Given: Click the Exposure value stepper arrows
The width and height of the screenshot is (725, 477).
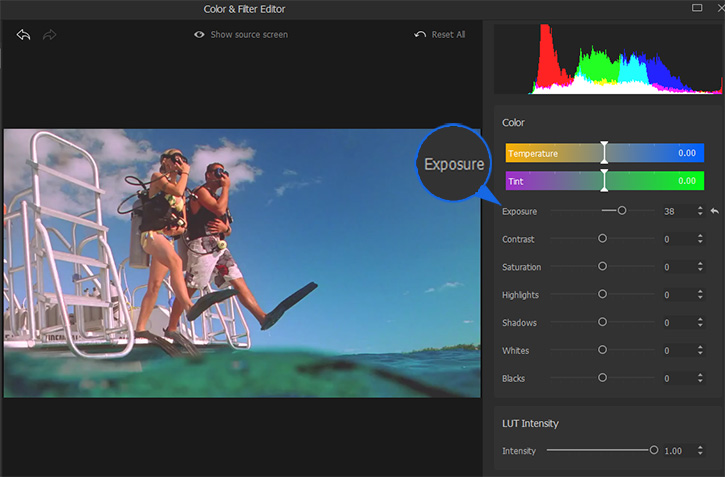Looking at the screenshot, I should (x=698, y=211).
